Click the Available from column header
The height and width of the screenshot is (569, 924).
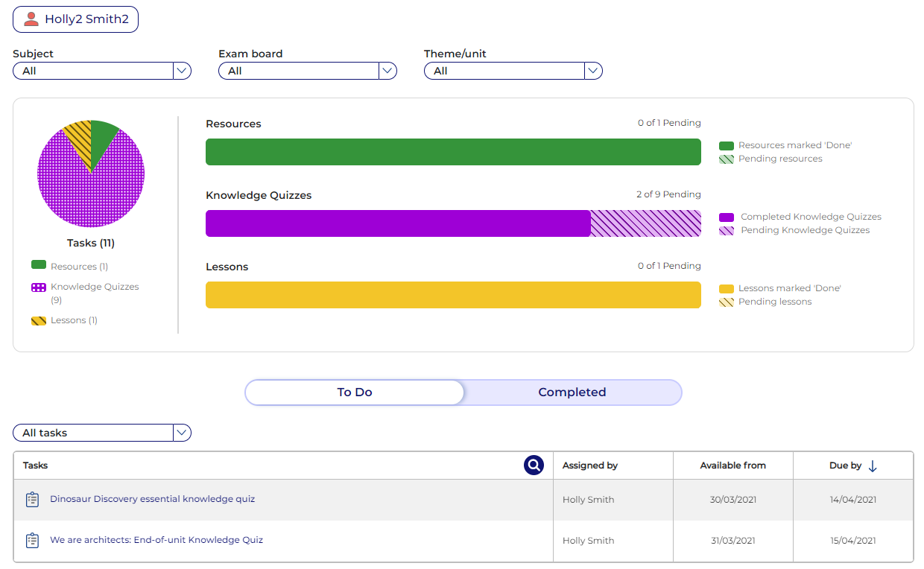732,465
